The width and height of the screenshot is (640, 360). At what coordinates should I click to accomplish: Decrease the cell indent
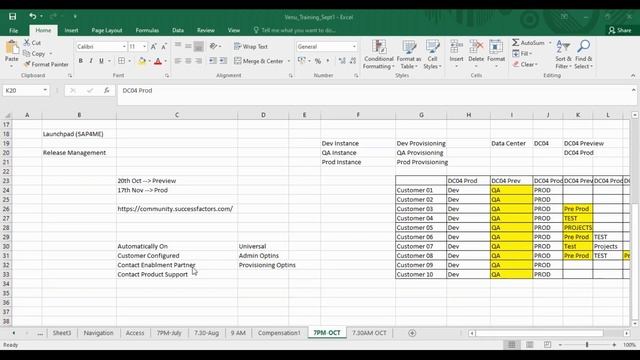pos(213,61)
